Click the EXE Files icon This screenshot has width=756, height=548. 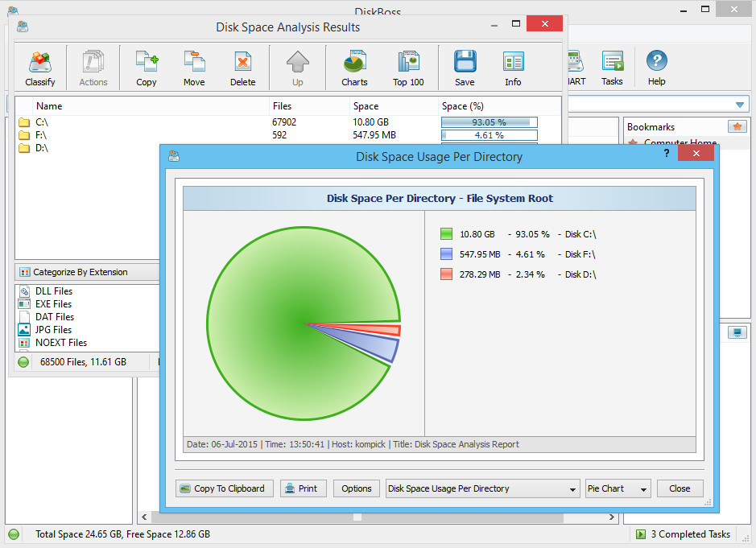click(x=24, y=304)
